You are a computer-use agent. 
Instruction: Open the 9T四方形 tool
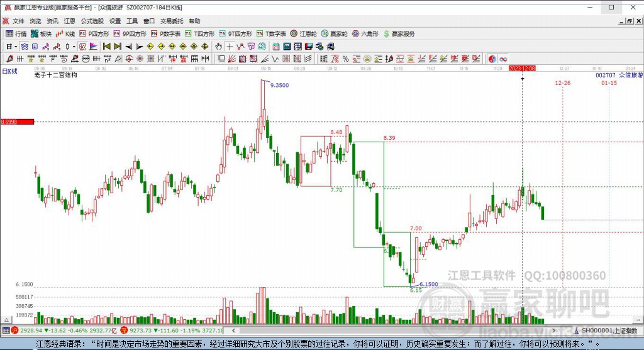tap(235, 34)
